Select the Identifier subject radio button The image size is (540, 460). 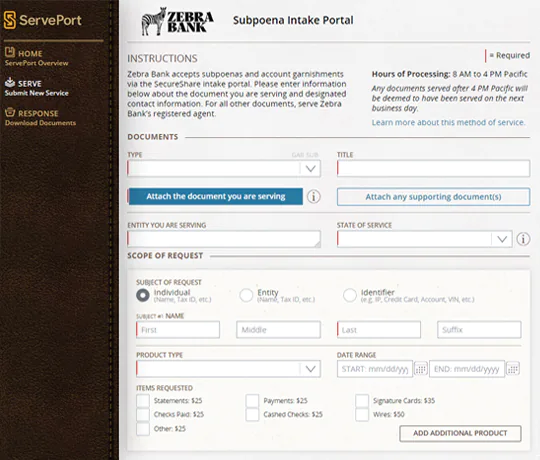point(350,295)
